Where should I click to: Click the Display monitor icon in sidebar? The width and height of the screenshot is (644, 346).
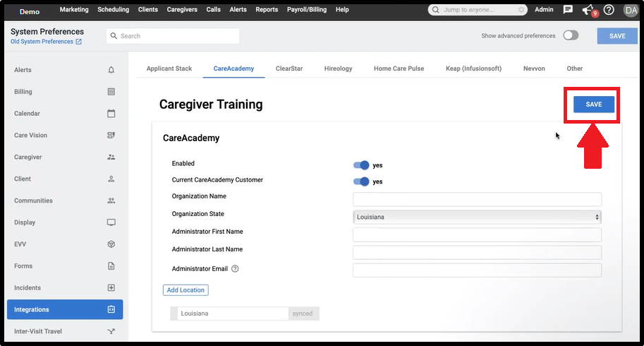click(111, 222)
